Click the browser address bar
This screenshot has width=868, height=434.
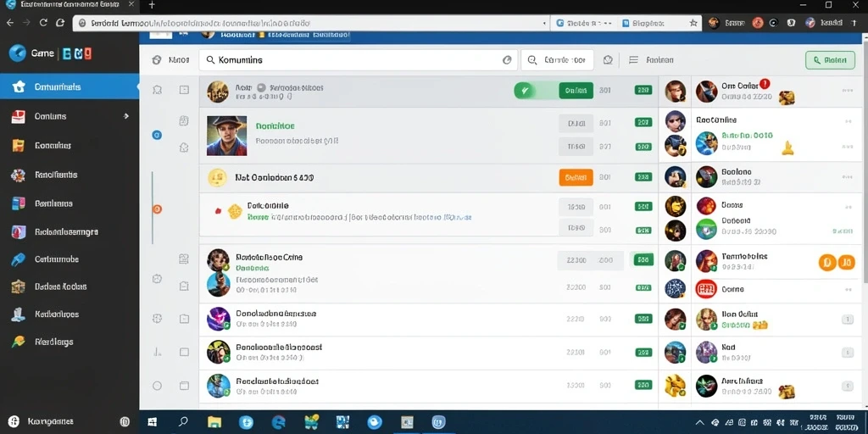[x=311, y=23]
